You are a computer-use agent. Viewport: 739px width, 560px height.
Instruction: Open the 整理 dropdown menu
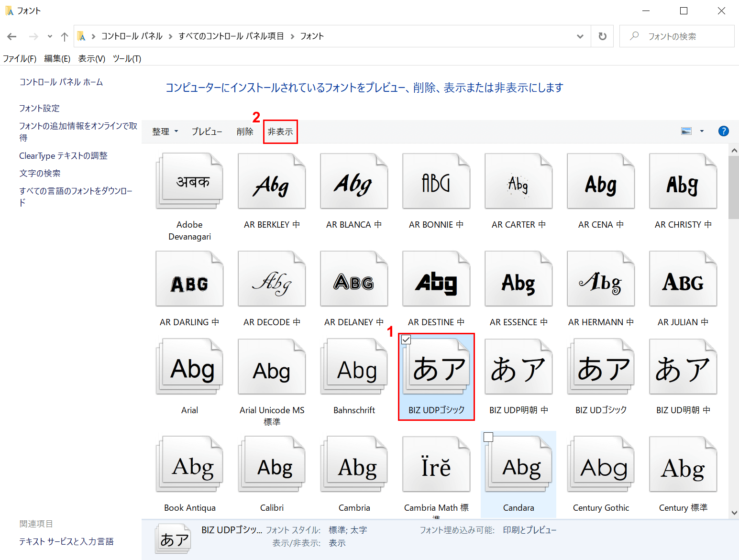click(x=165, y=132)
